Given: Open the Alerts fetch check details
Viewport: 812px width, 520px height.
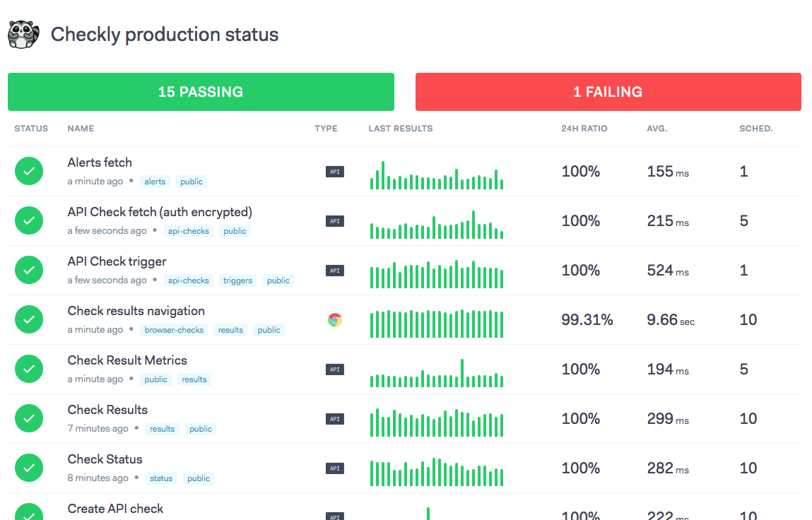Looking at the screenshot, I should coord(100,162).
